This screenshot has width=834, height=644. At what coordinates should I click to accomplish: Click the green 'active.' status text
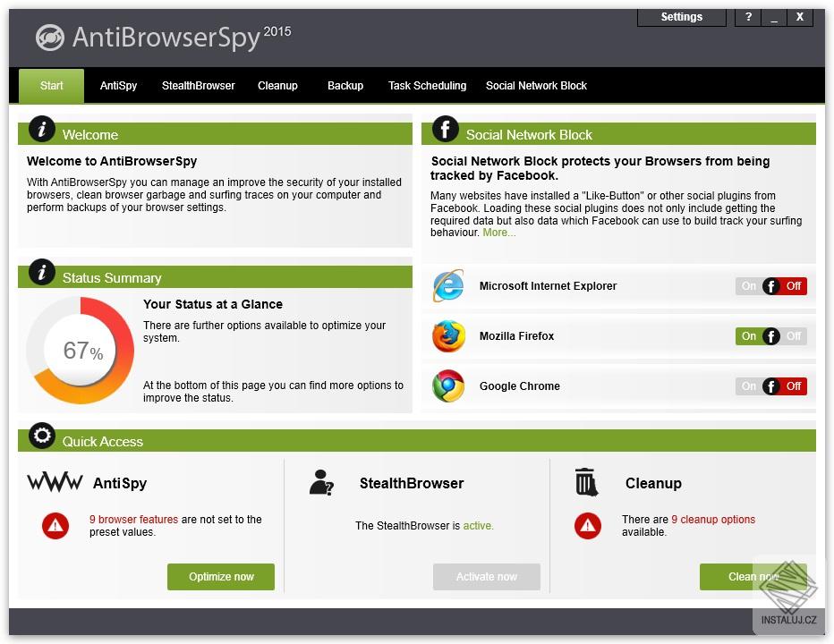(x=478, y=525)
